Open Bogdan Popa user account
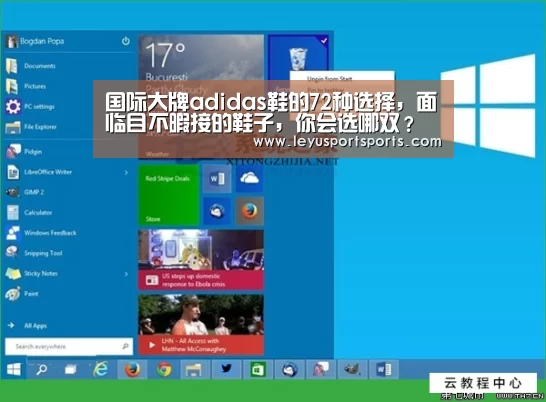 tap(35, 41)
